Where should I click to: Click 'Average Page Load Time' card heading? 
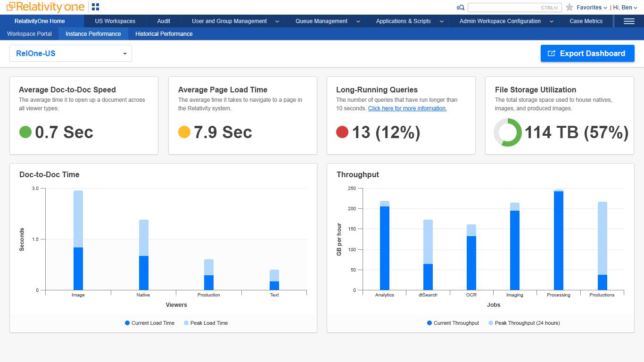[223, 90]
